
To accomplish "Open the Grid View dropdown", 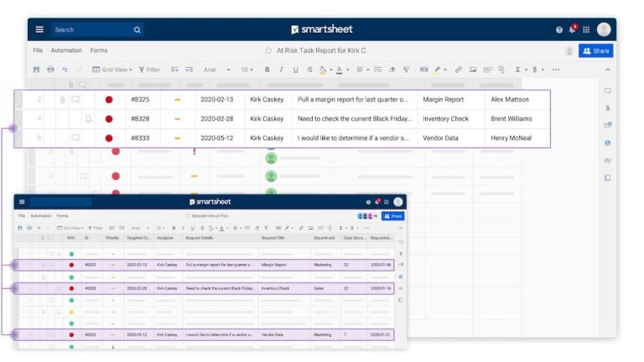I will coord(112,70).
